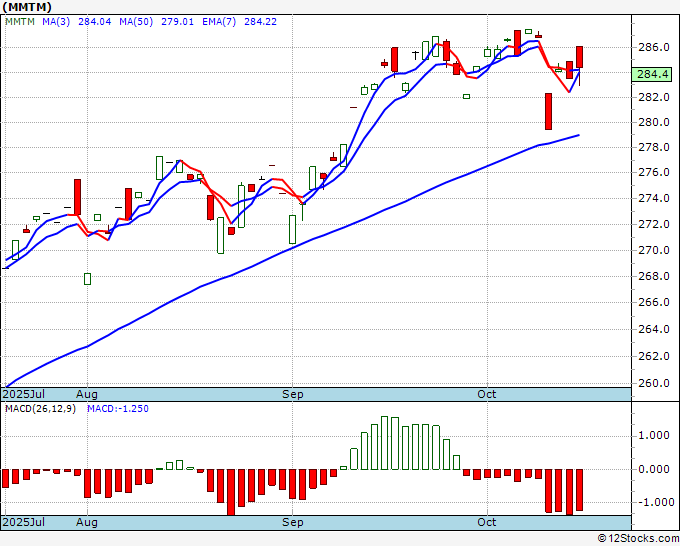Click Oct on the MACD panel axis

(487, 522)
